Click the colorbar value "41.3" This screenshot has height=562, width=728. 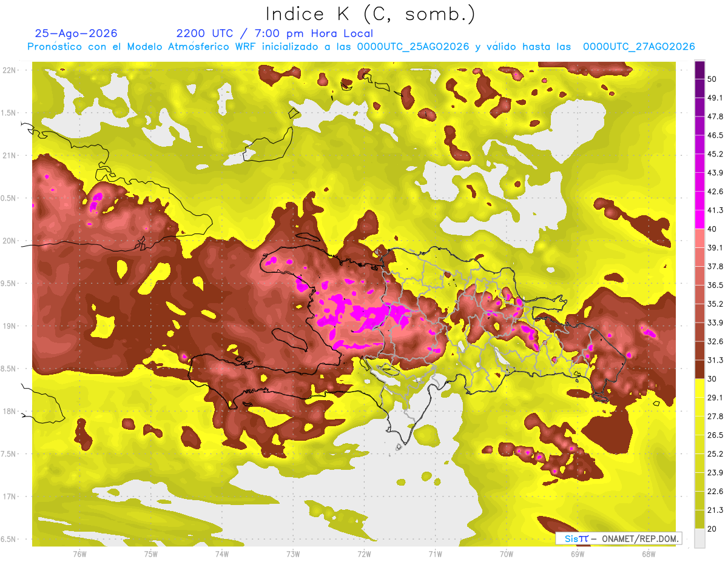715,210
